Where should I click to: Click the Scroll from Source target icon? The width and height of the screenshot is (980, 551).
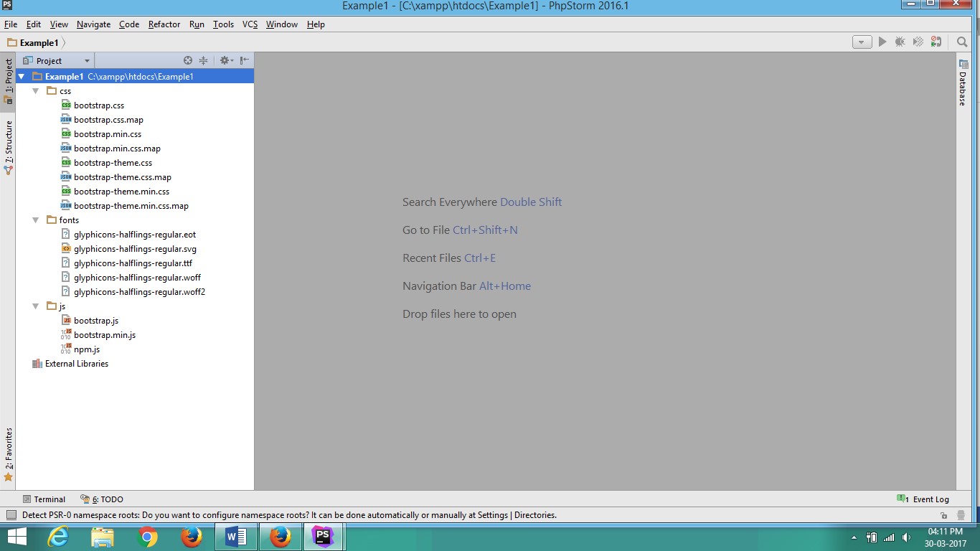click(188, 61)
